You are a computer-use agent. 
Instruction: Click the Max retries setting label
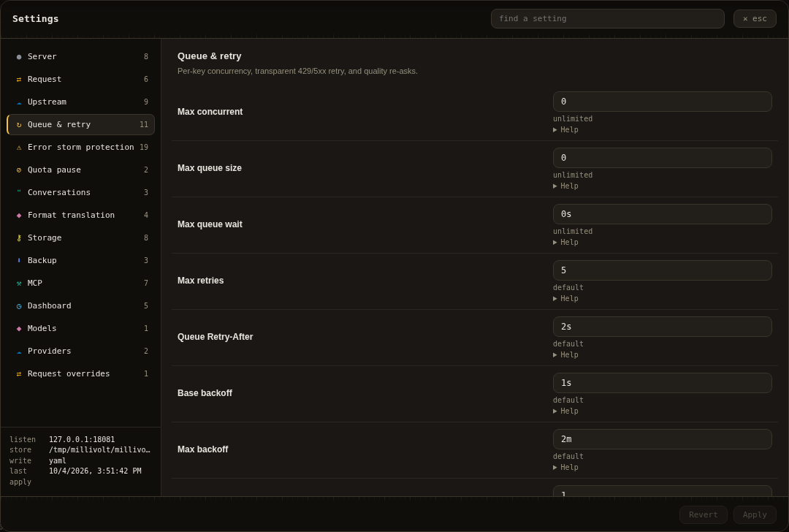tap(200, 281)
